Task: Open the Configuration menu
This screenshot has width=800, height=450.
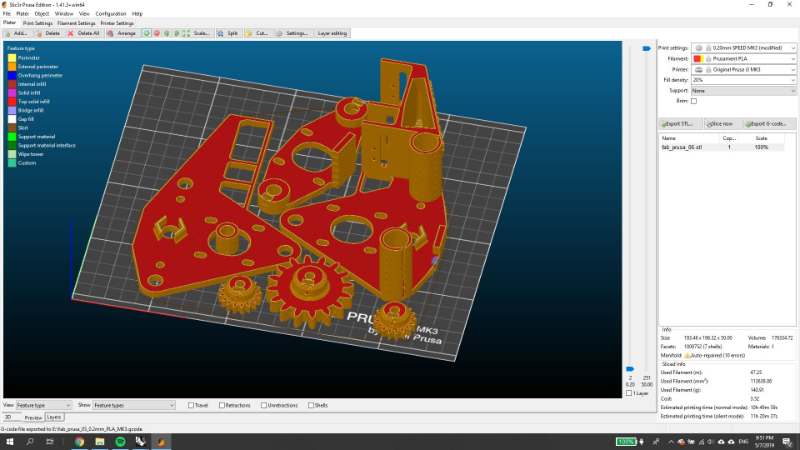Action: pyautogui.click(x=111, y=14)
